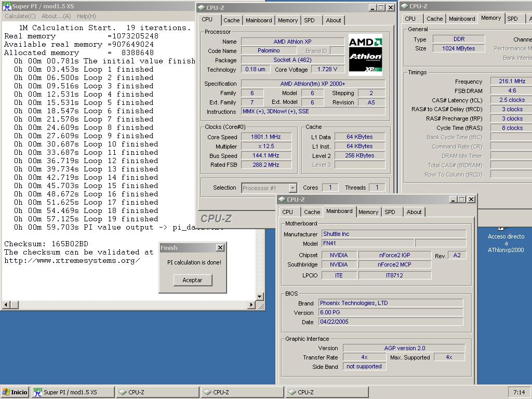This screenshot has height=399, width=532.
Task: Select Cache tab in Memory window
Action: [x=434, y=19]
